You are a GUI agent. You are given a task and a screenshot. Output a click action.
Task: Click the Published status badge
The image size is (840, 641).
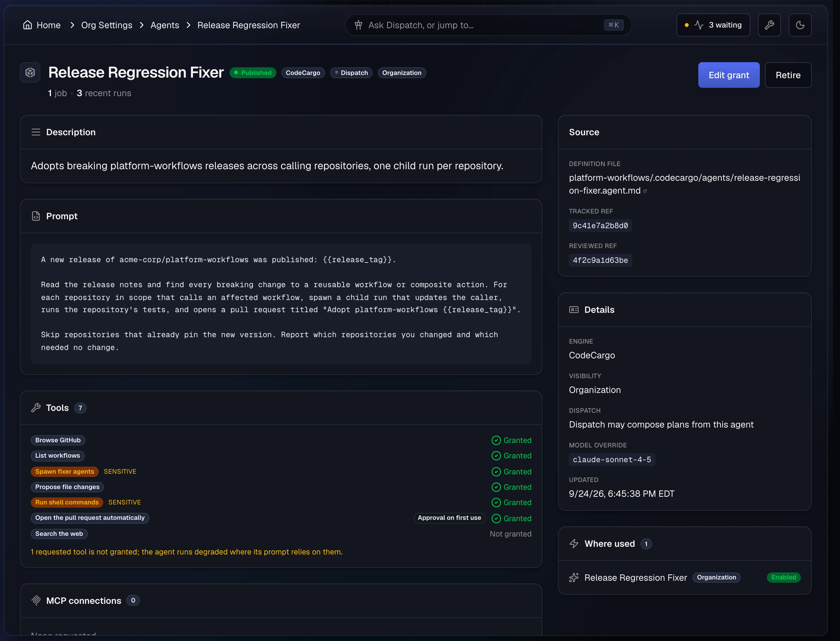253,72
